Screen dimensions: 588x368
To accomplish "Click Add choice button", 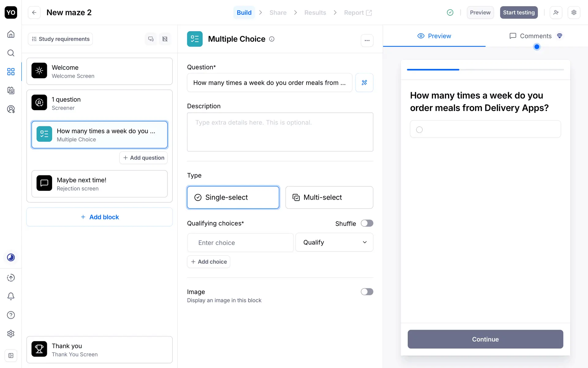I will (209, 262).
